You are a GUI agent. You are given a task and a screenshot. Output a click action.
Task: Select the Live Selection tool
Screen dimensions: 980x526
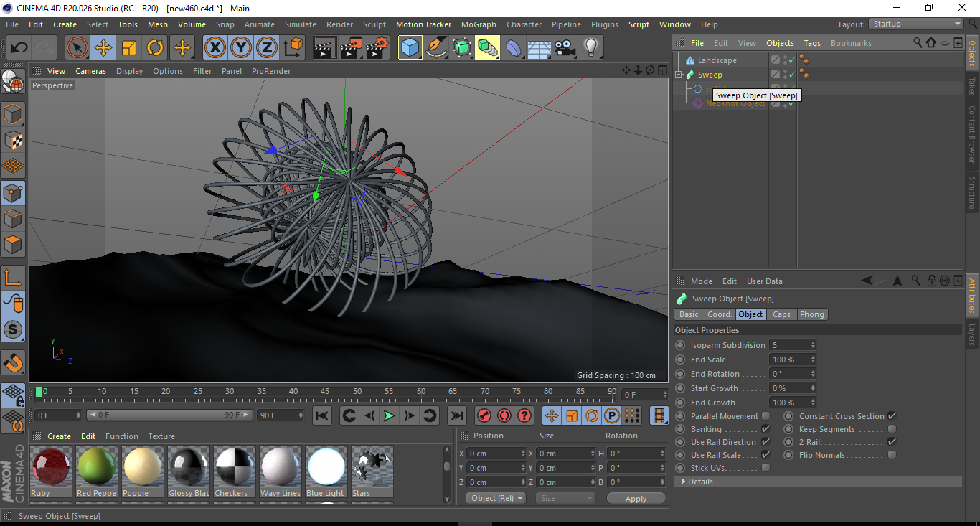pyautogui.click(x=77, y=48)
